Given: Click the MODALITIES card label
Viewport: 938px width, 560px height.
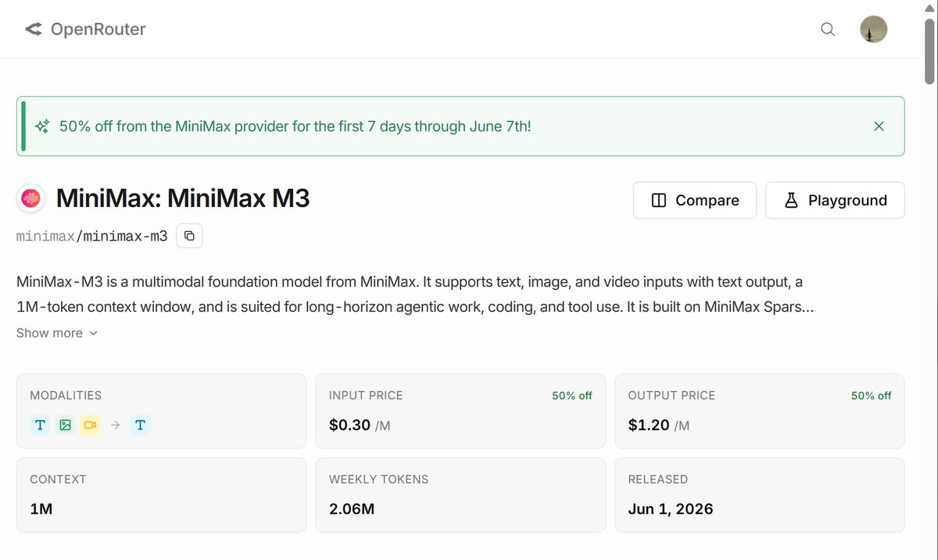Looking at the screenshot, I should (x=66, y=396).
